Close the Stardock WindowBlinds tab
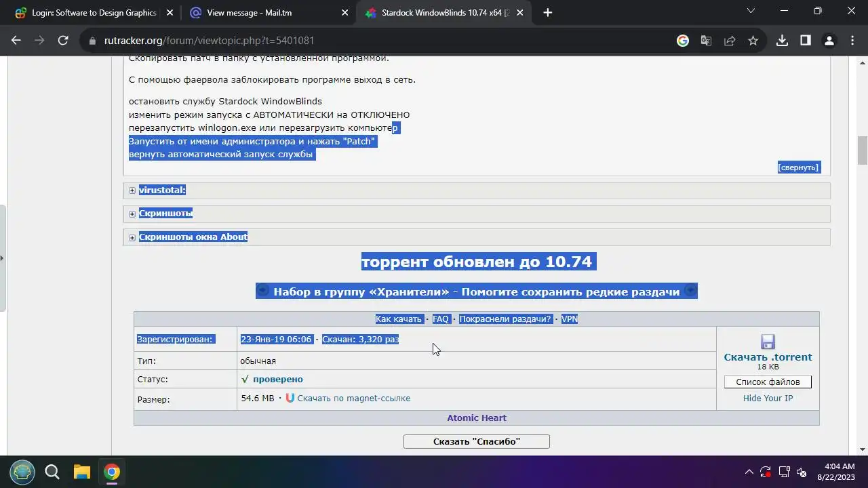The height and width of the screenshot is (488, 868). 520,12
